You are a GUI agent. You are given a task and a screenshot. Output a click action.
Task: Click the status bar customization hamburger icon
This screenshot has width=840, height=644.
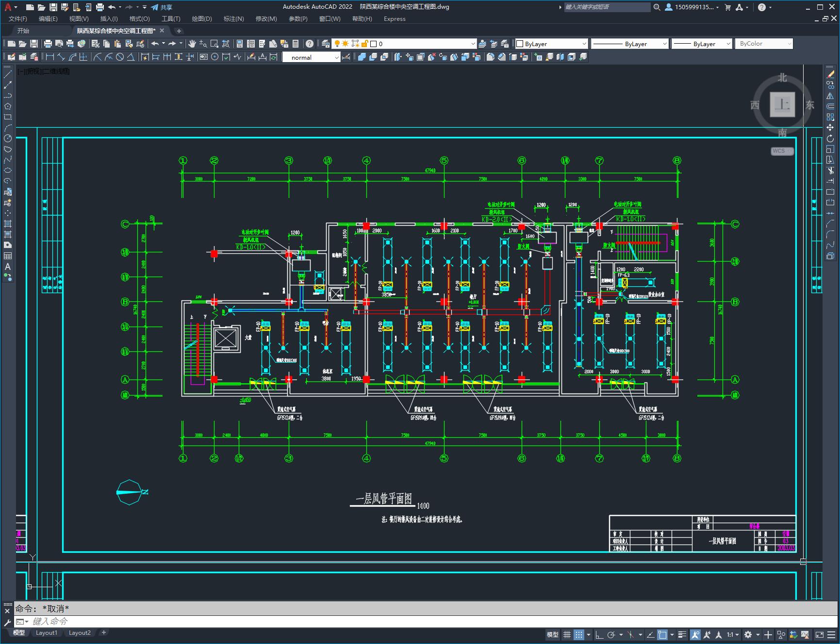pyautogui.click(x=832, y=634)
